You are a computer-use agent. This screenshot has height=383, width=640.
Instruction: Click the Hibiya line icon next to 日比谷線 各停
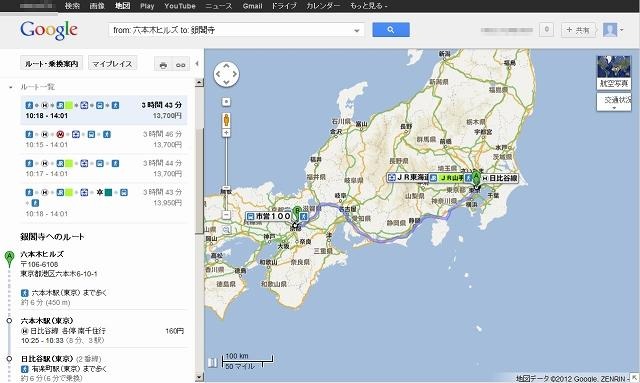click(24, 331)
